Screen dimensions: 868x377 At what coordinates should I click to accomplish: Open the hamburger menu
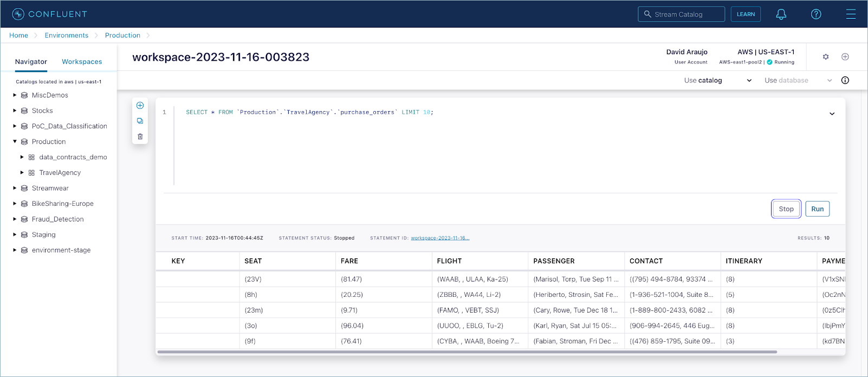[x=851, y=15]
